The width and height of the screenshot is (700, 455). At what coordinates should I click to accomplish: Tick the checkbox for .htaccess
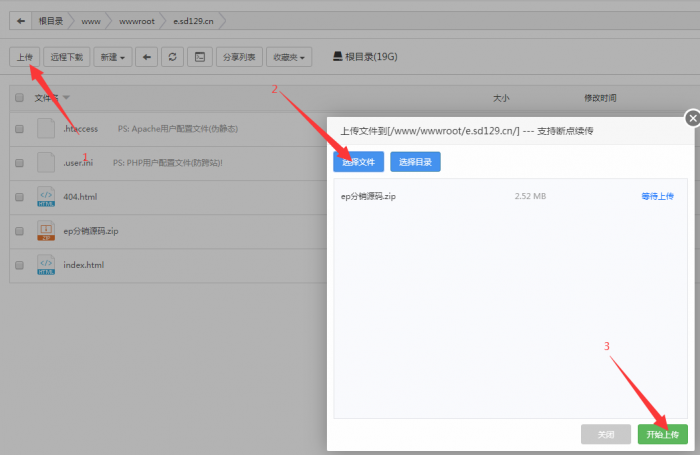[19, 129]
